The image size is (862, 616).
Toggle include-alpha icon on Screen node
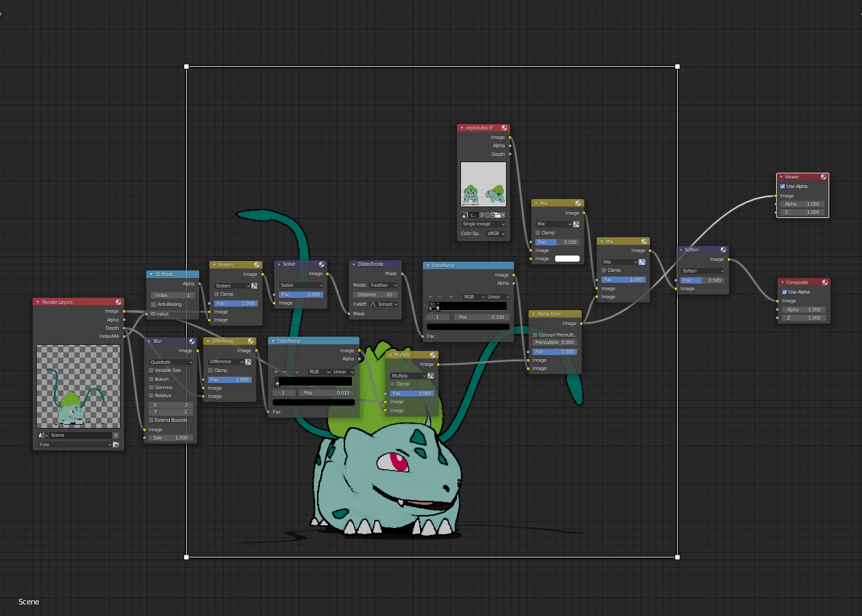254,286
